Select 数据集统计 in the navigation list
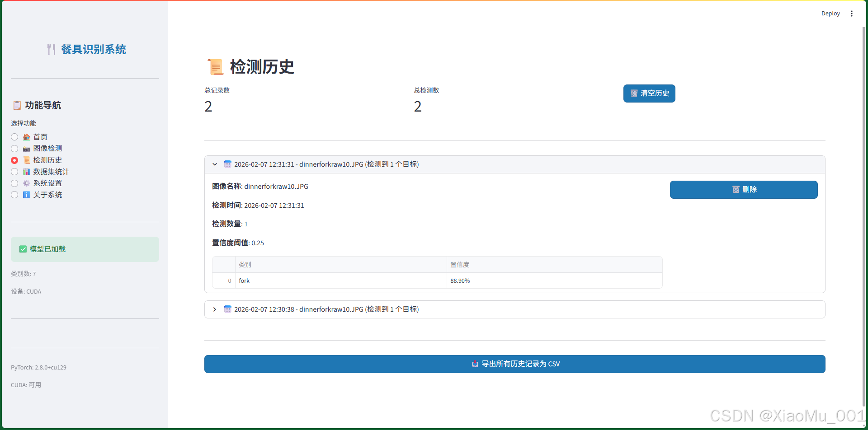The height and width of the screenshot is (430, 868). [x=14, y=172]
